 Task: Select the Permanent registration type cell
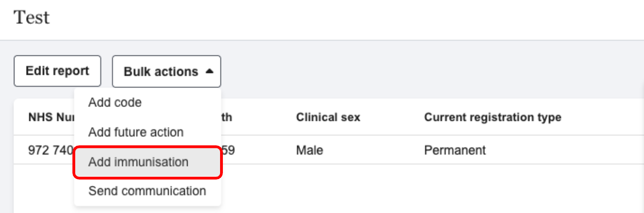455,150
